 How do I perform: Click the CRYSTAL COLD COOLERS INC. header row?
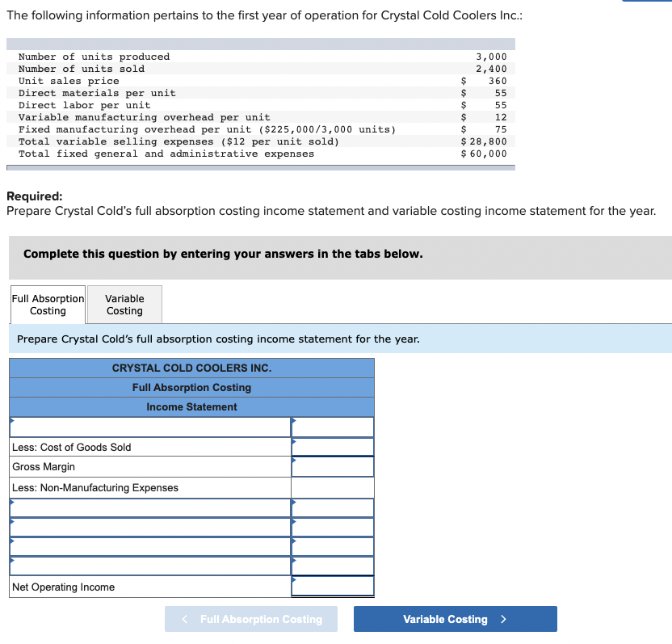[x=191, y=368]
